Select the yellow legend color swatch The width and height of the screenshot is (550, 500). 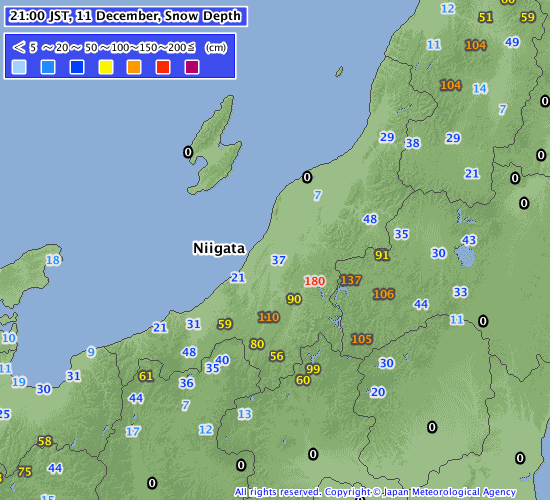click(106, 67)
